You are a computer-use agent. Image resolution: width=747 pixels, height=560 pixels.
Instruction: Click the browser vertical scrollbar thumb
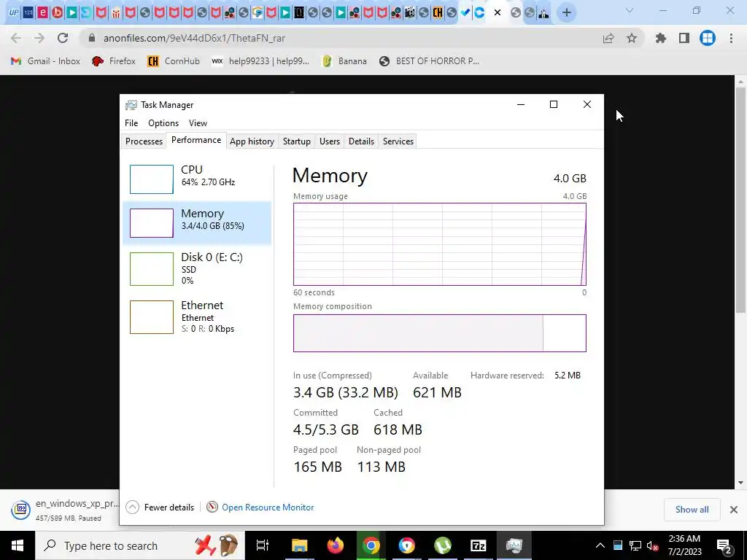[x=741, y=200]
